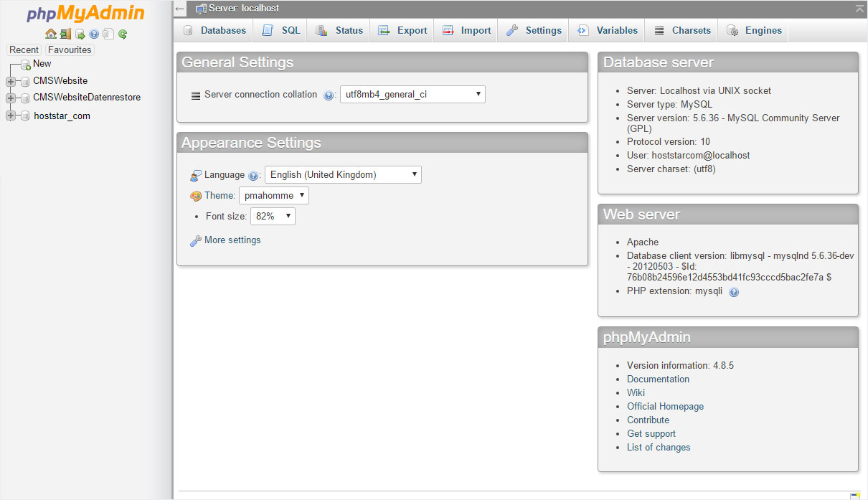This screenshot has width=868, height=500.
Task: Click the Home icon under the logo
Action: [x=50, y=34]
